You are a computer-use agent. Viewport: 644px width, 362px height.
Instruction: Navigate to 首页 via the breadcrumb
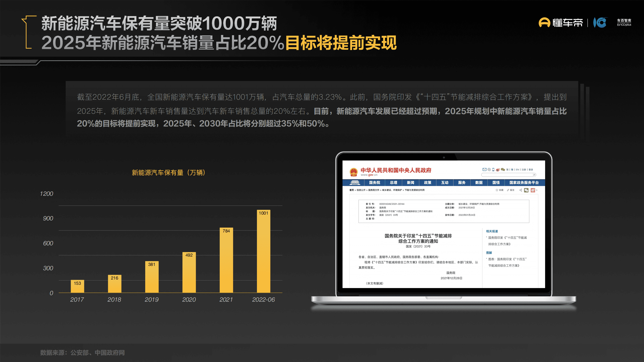(x=352, y=190)
